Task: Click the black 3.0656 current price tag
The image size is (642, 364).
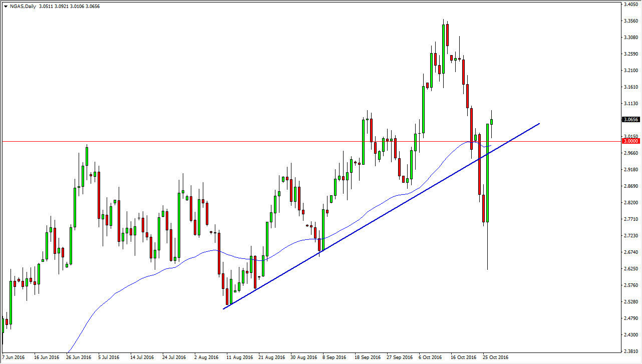Action: pos(630,120)
